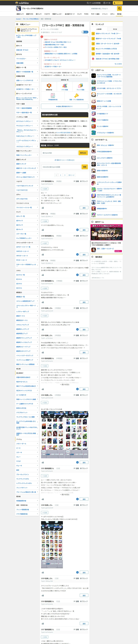
Task: Click the 書き込み内容 input field
Action: [60, 153]
